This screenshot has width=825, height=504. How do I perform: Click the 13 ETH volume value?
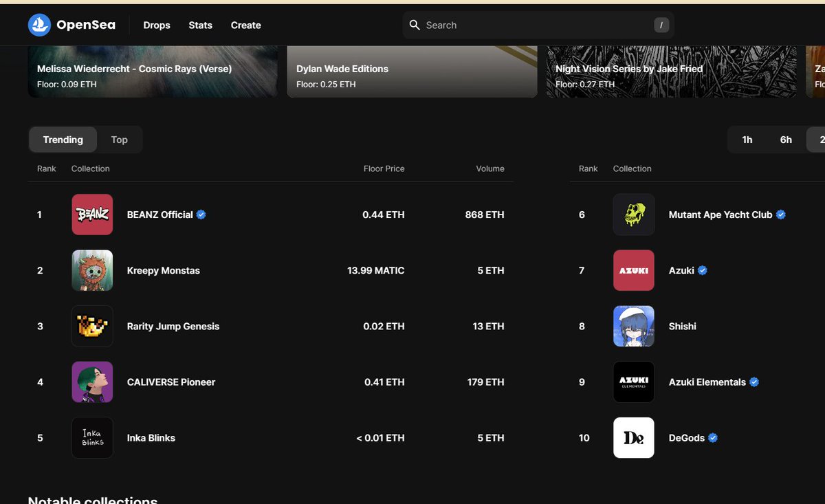[489, 326]
